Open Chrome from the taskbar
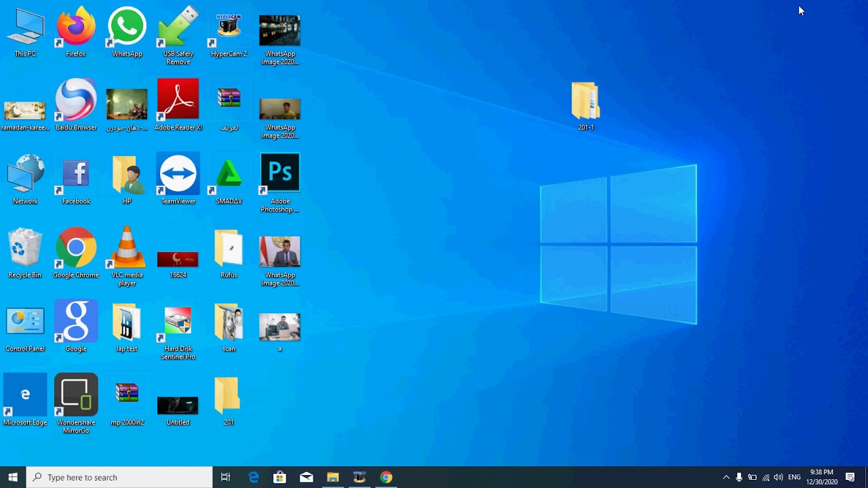Image resolution: width=868 pixels, height=488 pixels. point(386,477)
